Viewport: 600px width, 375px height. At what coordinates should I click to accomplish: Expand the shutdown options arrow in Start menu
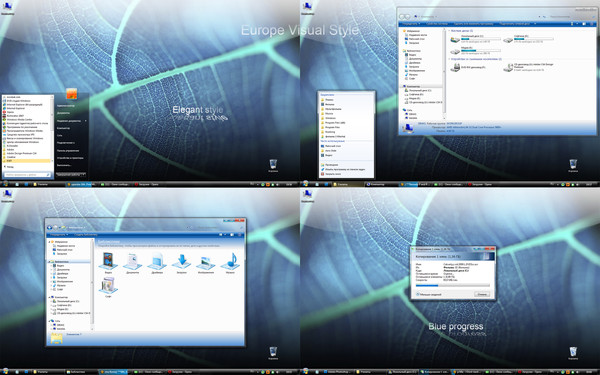tap(84, 174)
